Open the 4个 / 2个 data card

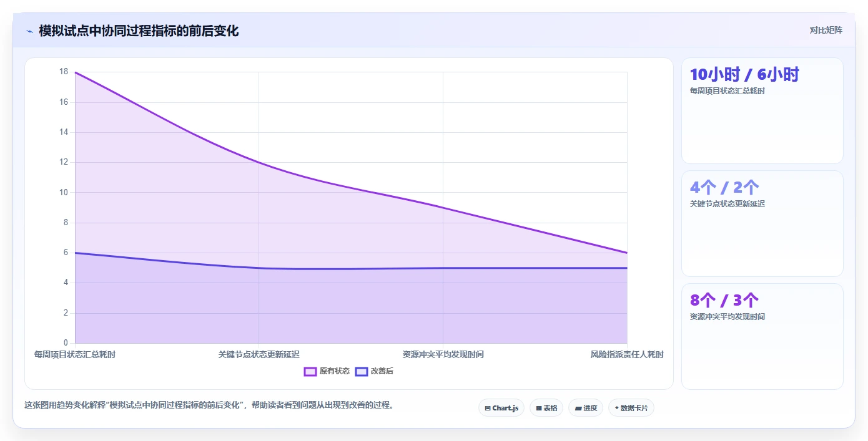pos(762,223)
